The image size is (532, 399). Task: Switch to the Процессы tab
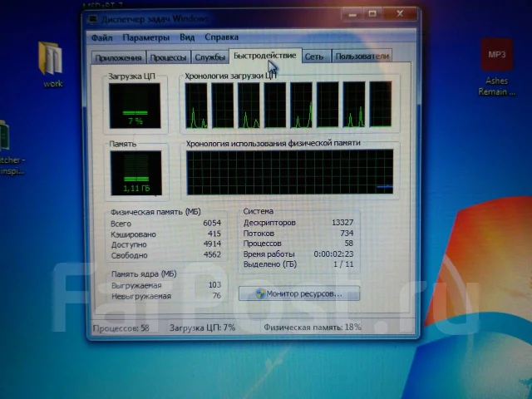pos(168,57)
